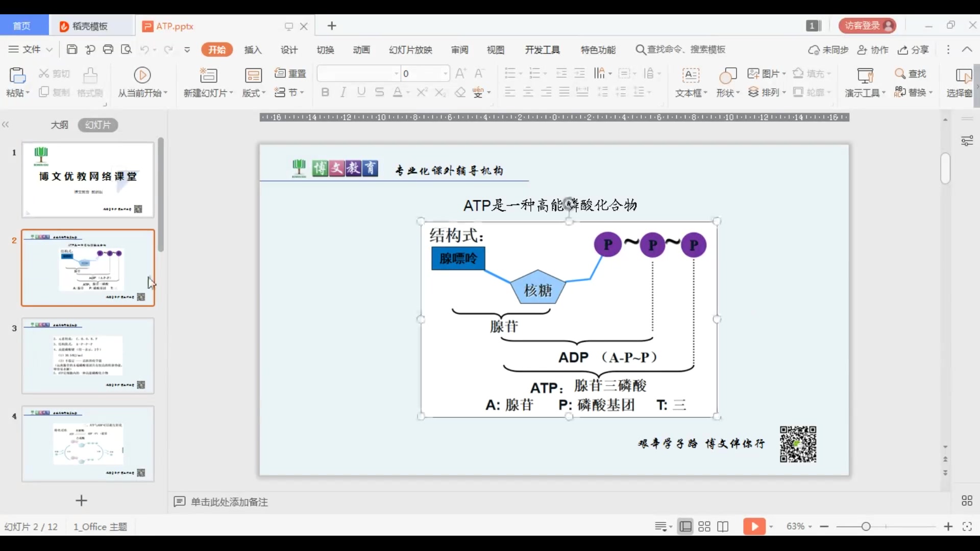The height and width of the screenshot is (551, 980).
Task: Click the Paste clipboard icon
Action: click(17, 76)
